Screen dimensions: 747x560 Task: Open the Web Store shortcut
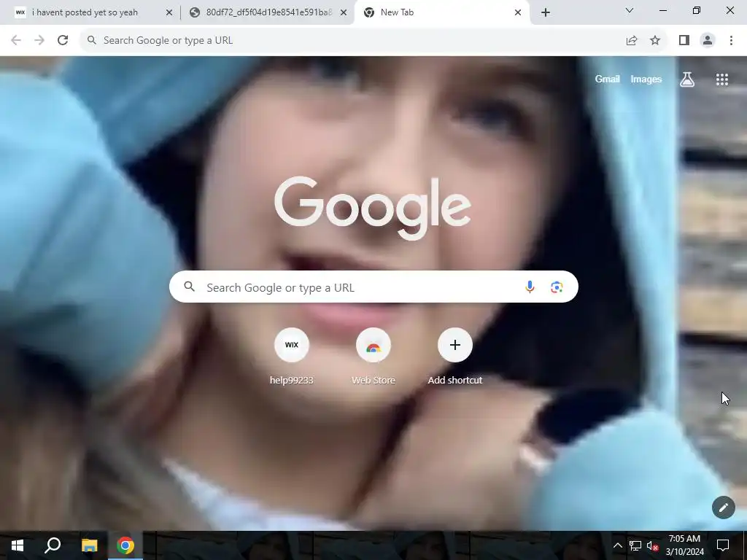(x=373, y=356)
